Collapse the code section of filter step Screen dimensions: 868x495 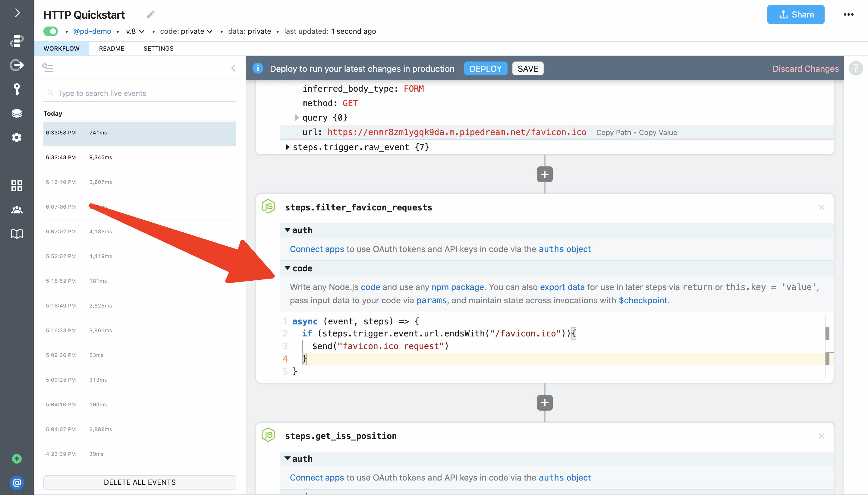[x=288, y=268]
